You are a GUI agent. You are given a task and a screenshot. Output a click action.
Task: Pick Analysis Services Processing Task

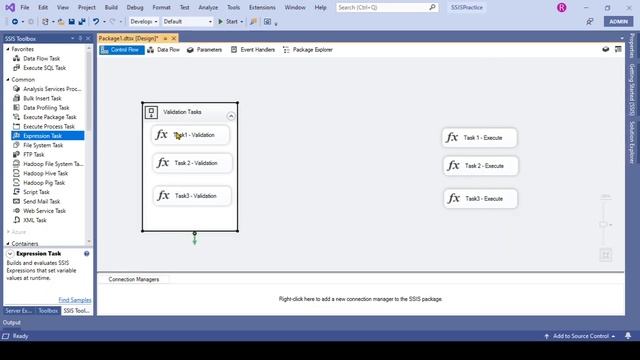tap(52, 89)
